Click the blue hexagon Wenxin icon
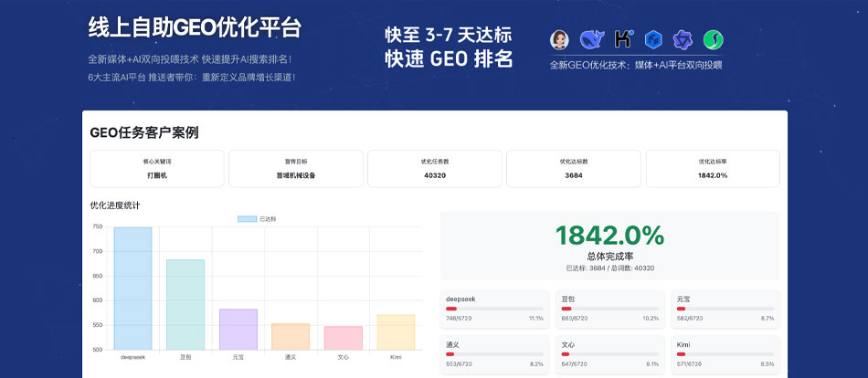 (x=652, y=39)
